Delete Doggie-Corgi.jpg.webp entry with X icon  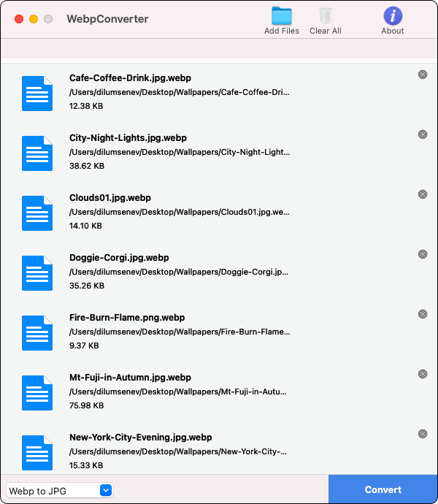coord(423,254)
